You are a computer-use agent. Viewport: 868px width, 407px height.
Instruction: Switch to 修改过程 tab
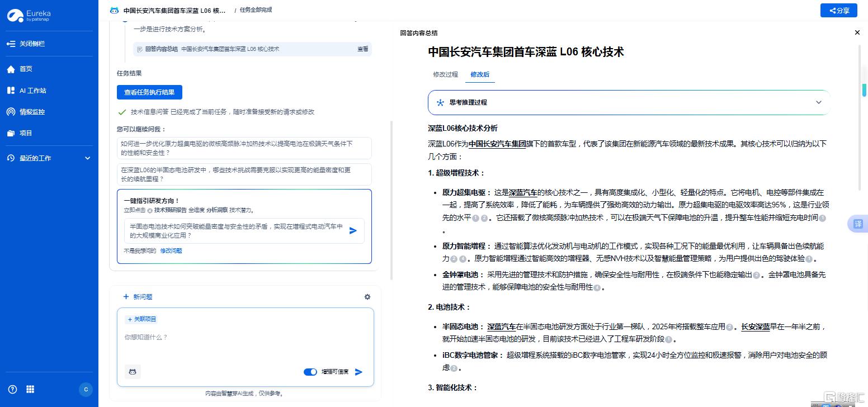(445, 74)
